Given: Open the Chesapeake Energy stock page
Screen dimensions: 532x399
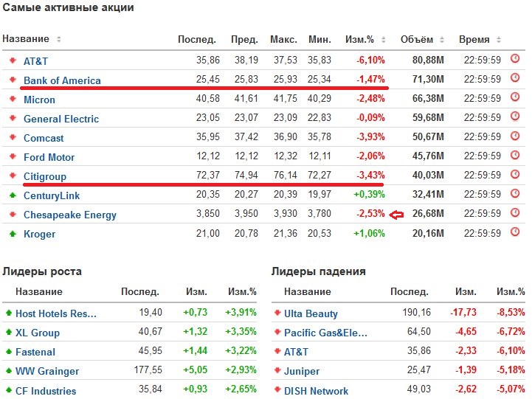Looking at the screenshot, I should [x=70, y=215].
